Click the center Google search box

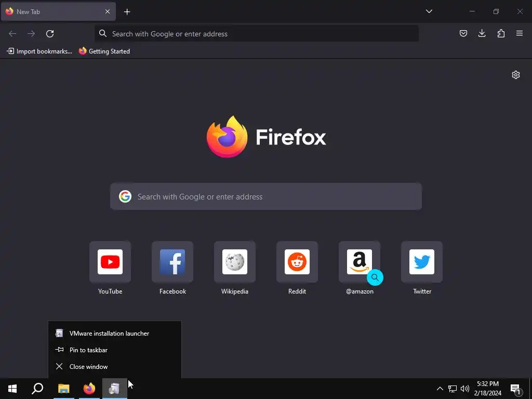pyautogui.click(x=266, y=196)
